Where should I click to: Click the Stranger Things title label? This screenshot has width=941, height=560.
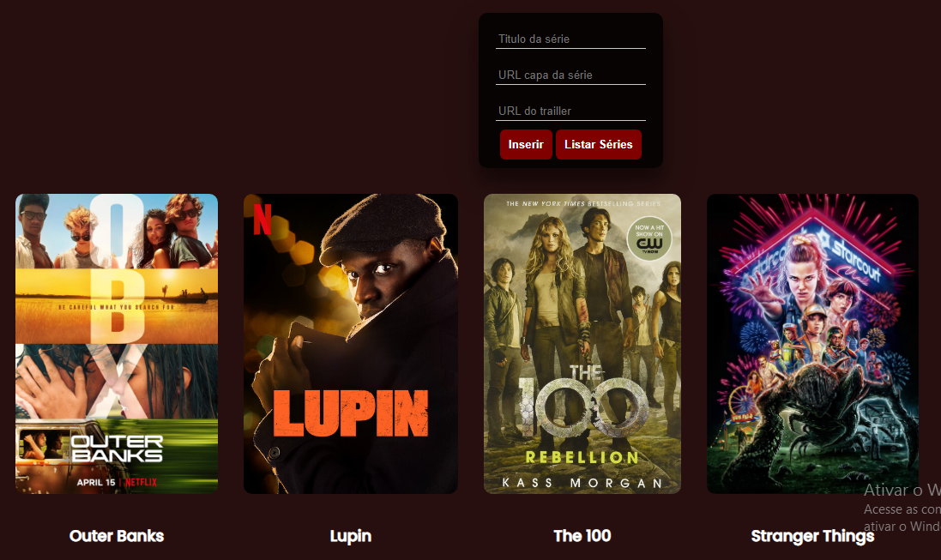pyautogui.click(x=812, y=536)
